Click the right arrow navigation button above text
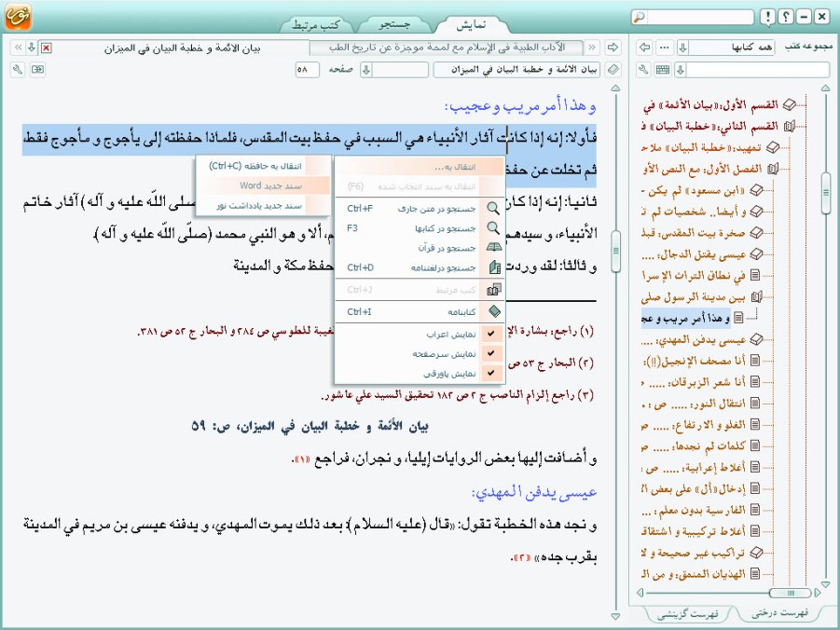 point(613,48)
